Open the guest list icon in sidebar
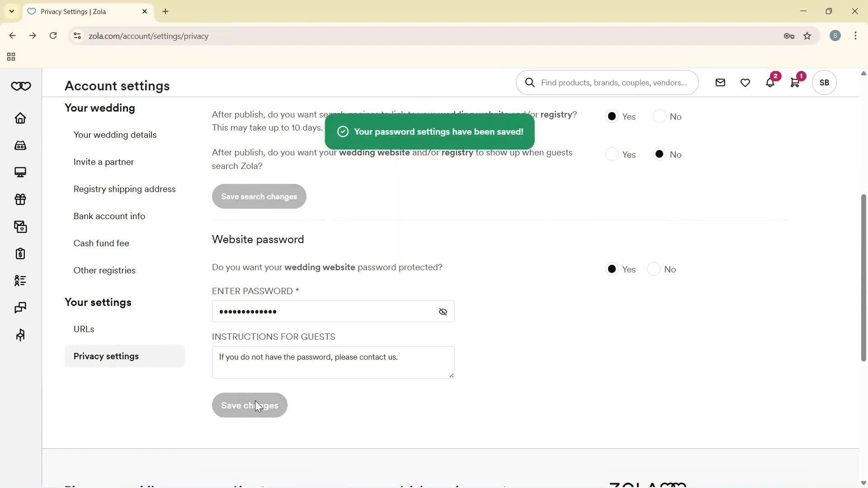 tap(20, 281)
